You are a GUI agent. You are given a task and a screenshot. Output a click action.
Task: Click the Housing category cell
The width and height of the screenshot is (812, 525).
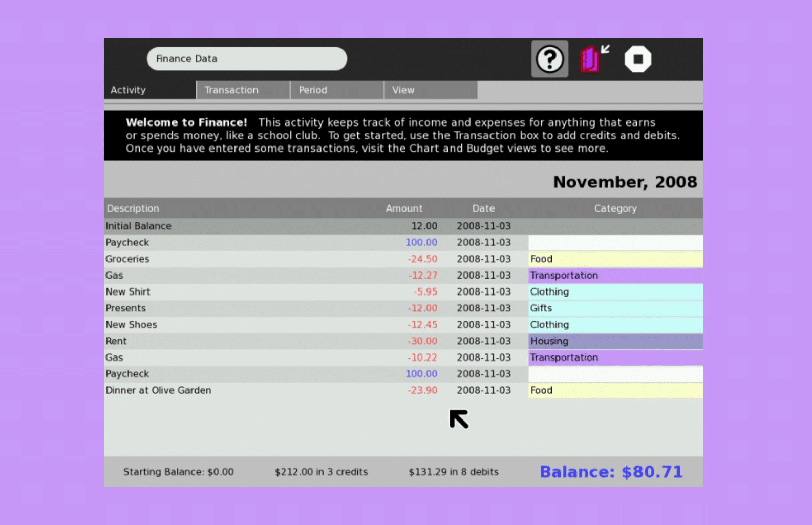[615, 341]
